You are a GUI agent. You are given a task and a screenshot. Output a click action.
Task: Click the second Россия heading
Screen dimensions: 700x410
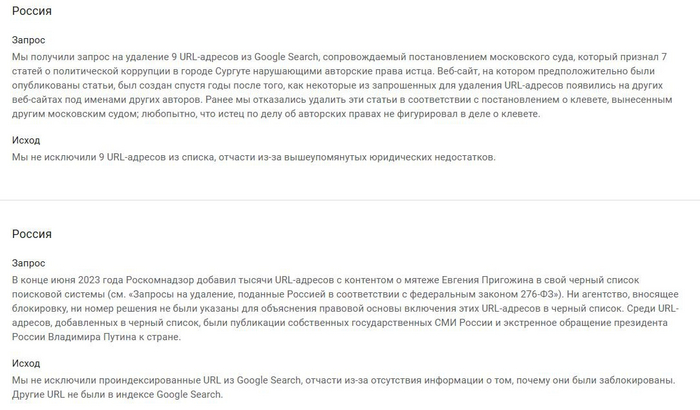coord(32,234)
